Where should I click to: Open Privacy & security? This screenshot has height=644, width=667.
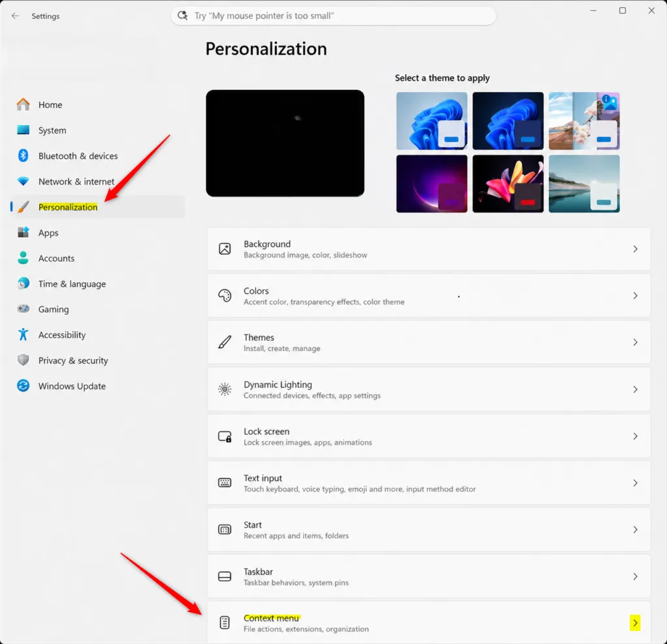(98, 360)
